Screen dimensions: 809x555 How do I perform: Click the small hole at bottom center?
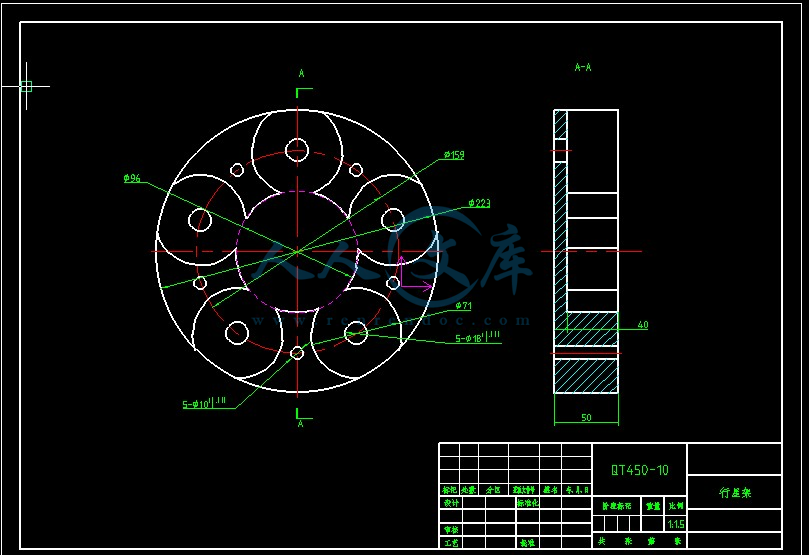coord(297,352)
